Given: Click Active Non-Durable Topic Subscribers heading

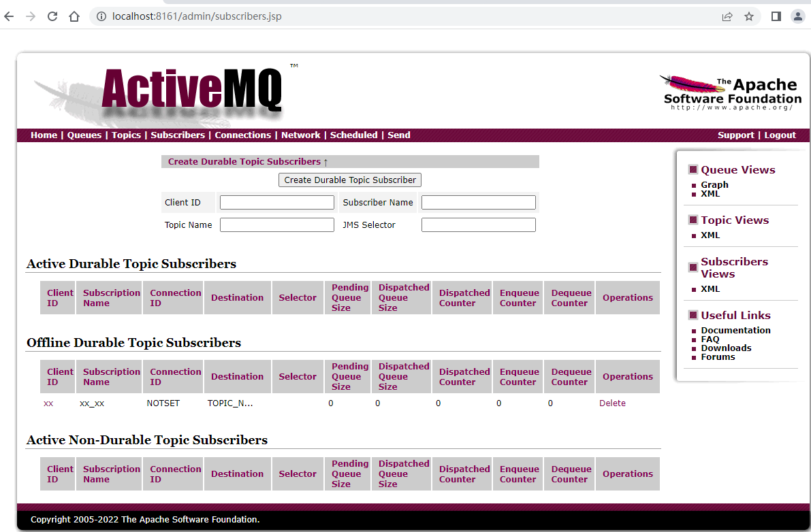Looking at the screenshot, I should pos(147,440).
